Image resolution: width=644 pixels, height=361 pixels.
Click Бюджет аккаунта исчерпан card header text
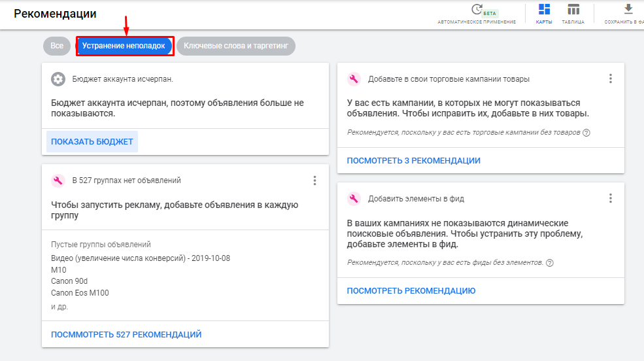point(122,79)
